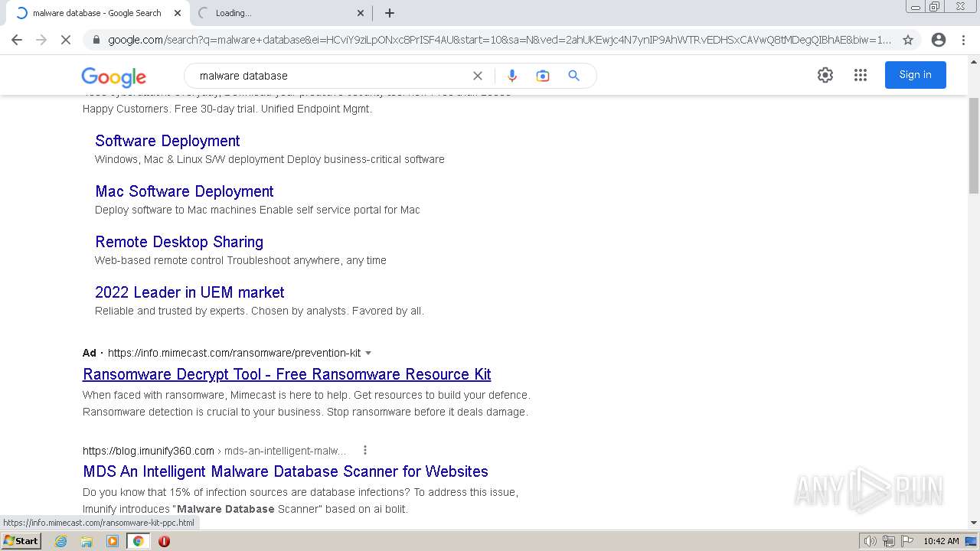Click the address bar URL
Screen dimensions: 980x551
pyautogui.click(x=499, y=40)
